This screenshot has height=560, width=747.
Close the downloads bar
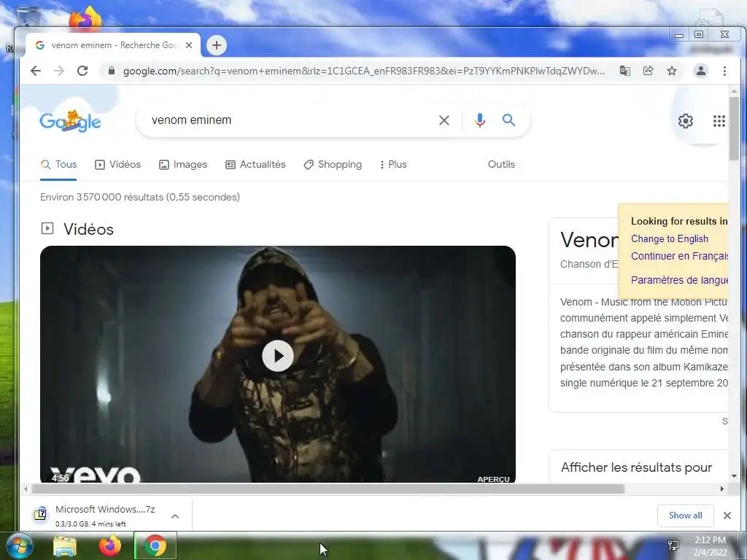point(727,516)
